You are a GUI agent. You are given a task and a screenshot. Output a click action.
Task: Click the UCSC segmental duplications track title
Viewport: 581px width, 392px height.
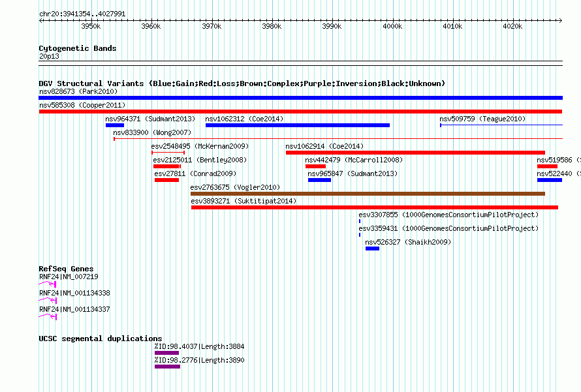coord(101,339)
